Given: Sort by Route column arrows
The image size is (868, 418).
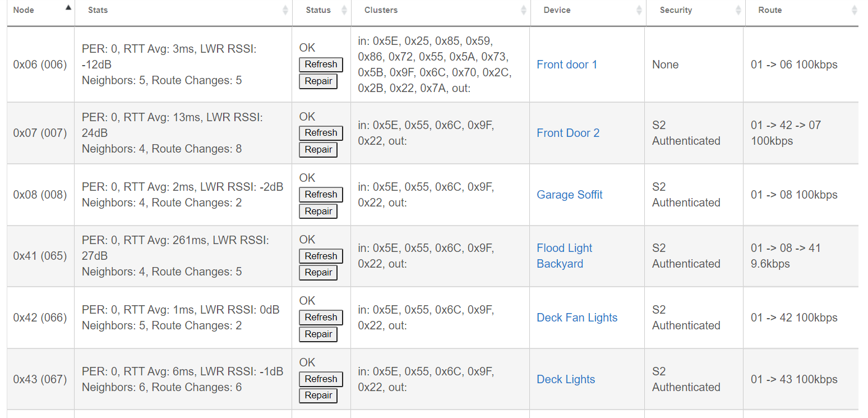Looking at the screenshot, I should click(x=854, y=10).
